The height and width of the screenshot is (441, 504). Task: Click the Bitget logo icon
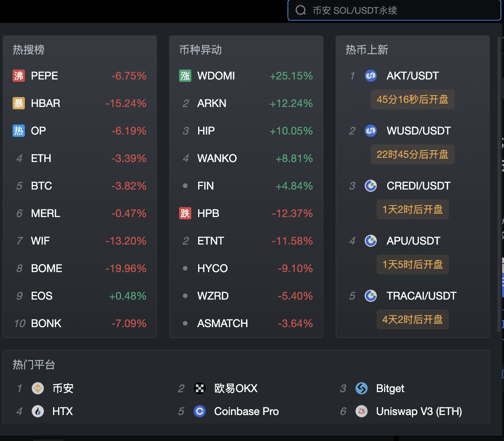point(362,388)
